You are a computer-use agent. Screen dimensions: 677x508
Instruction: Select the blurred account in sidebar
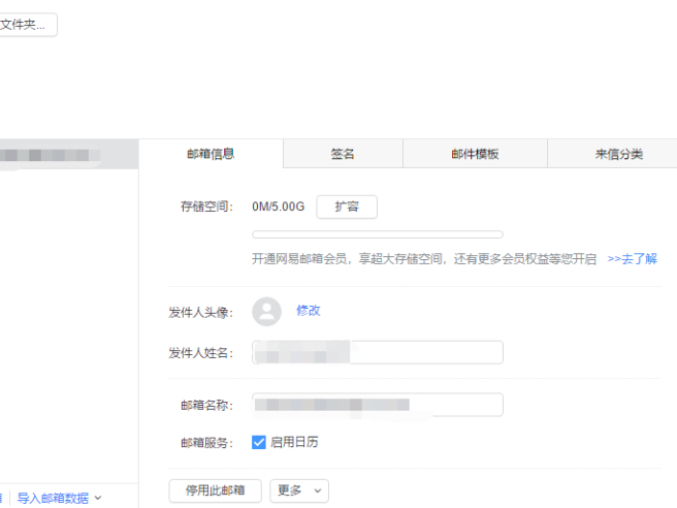69,155
